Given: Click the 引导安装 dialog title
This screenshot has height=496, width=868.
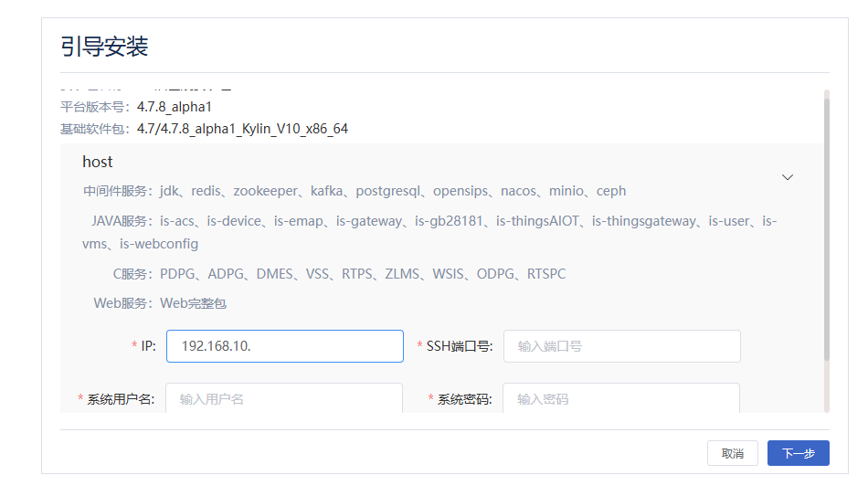Looking at the screenshot, I should (x=105, y=47).
